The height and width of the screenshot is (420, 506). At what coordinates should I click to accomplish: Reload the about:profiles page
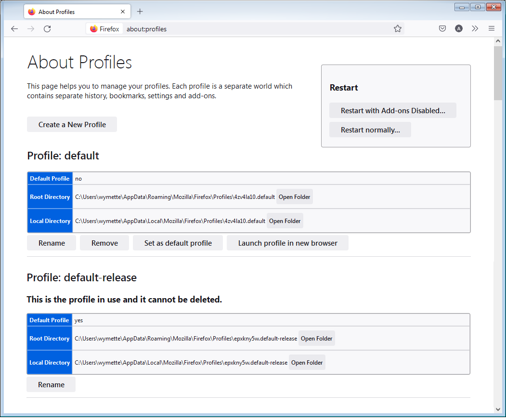pos(48,29)
